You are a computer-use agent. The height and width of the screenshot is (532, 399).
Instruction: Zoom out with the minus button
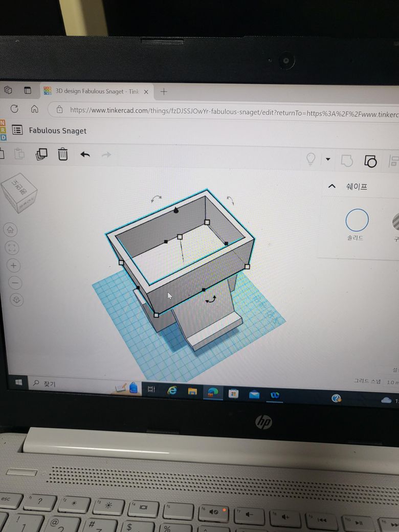pyautogui.click(x=15, y=282)
